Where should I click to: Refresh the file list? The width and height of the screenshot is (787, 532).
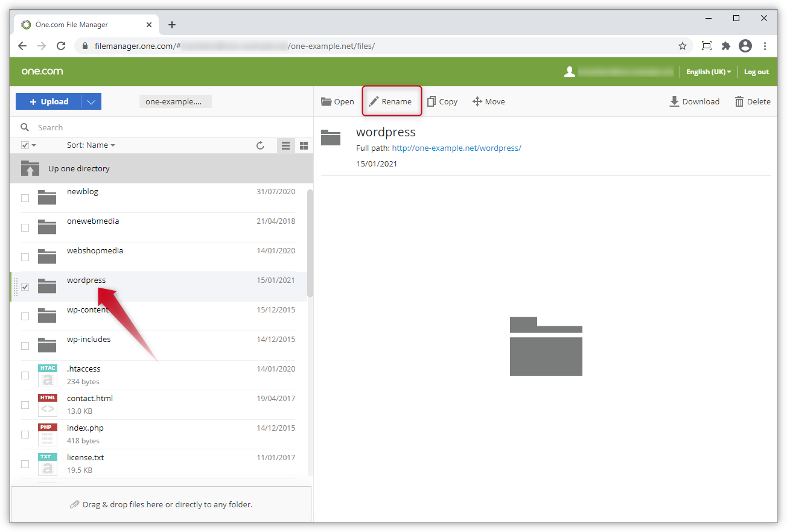tap(260, 145)
